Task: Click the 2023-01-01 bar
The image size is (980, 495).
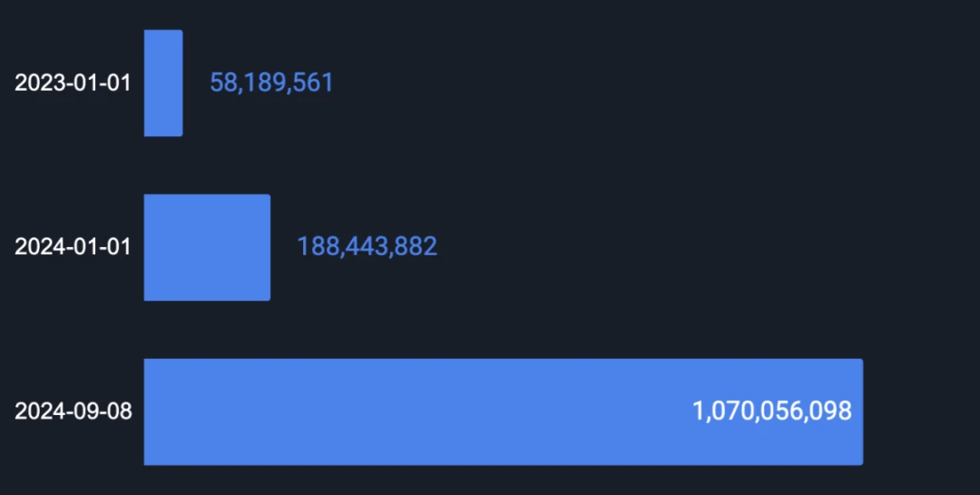Action: coord(163,84)
